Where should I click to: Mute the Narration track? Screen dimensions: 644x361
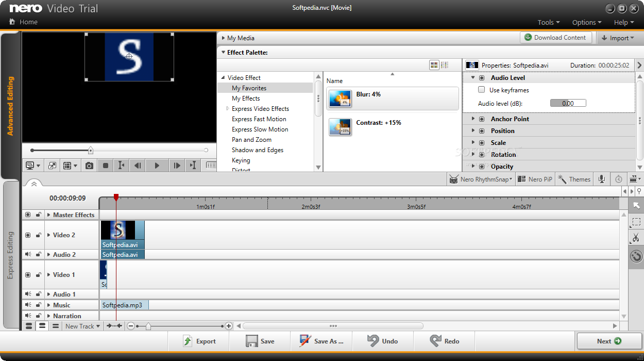pos(28,316)
